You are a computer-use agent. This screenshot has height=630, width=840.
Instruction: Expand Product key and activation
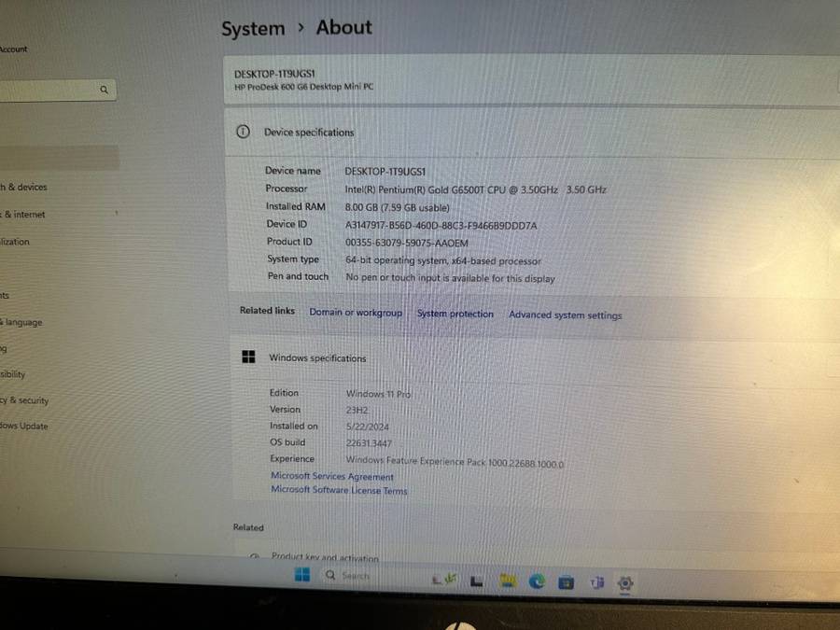[325, 557]
